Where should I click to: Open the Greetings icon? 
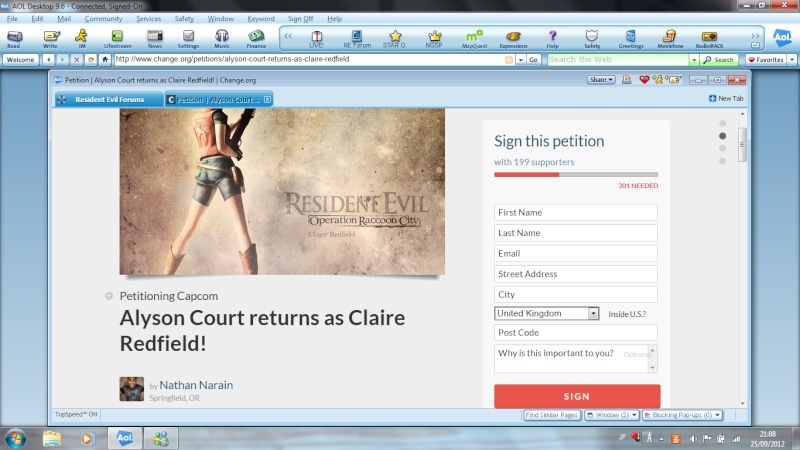click(x=631, y=38)
